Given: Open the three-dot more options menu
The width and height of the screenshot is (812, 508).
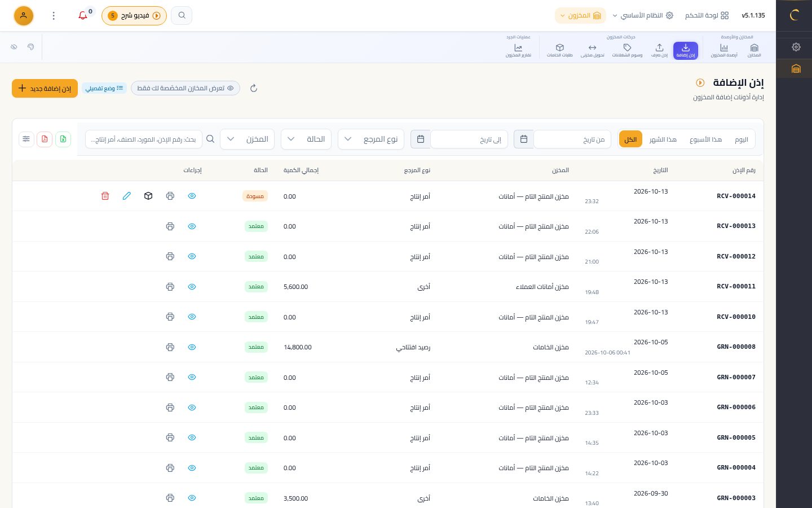Looking at the screenshot, I should [x=54, y=15].
